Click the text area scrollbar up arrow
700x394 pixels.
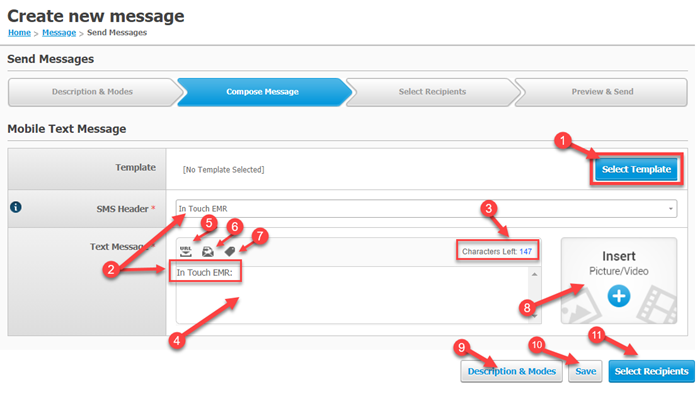(x=534, y=274)
